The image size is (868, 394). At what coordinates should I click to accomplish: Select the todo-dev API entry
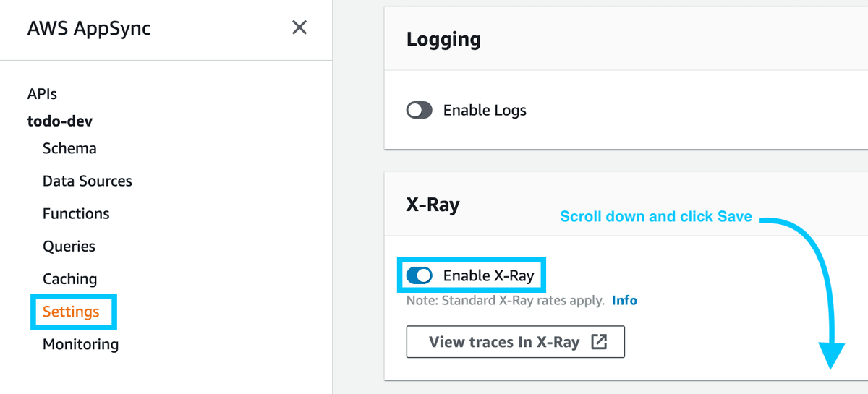point(60,121)
